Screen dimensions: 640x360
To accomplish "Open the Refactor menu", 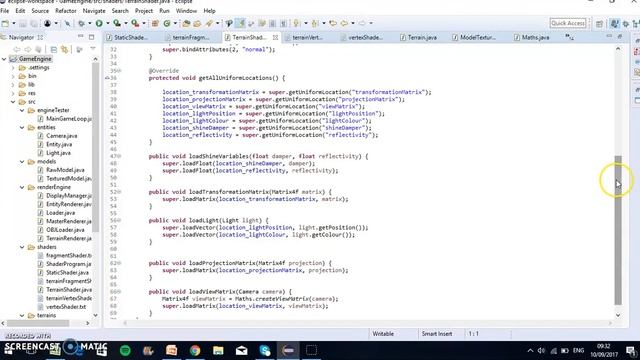I will click(x=66, y=11).
